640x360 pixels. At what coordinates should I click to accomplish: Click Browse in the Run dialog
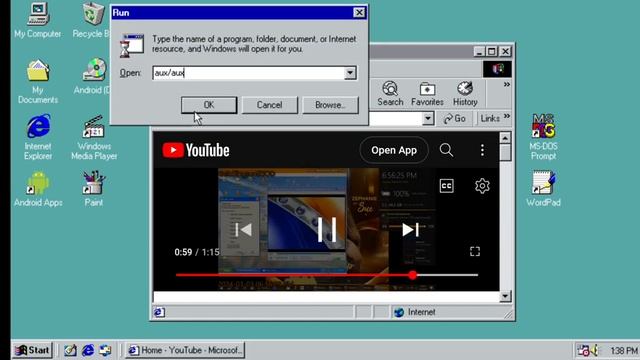pos(330,105)
